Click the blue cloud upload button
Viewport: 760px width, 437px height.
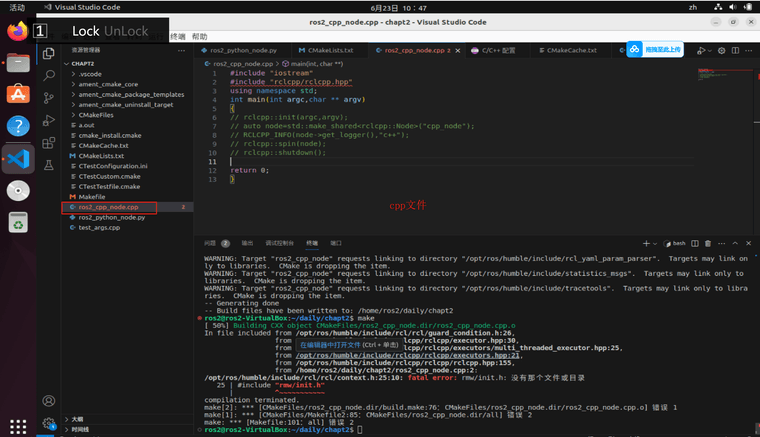655,49
